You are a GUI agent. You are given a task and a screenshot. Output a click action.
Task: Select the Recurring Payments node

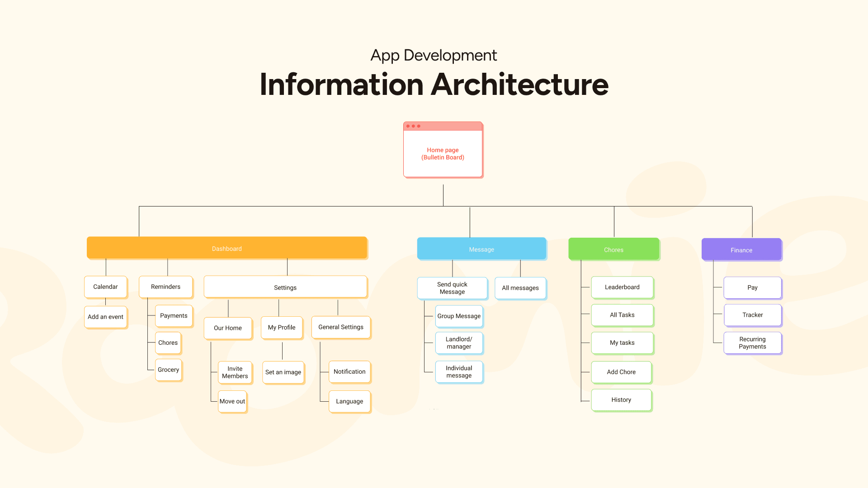[x=752, y=343]
